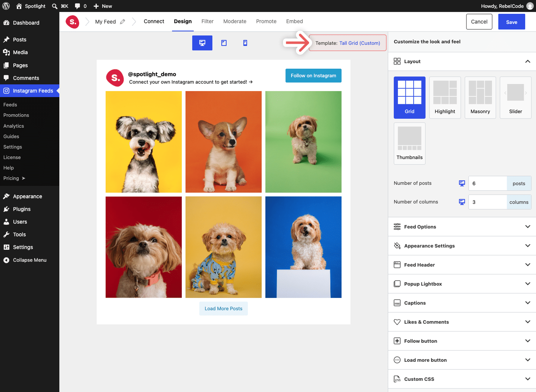Click the red Spotlight logo in breadcrumb

(x=72, y=22)
